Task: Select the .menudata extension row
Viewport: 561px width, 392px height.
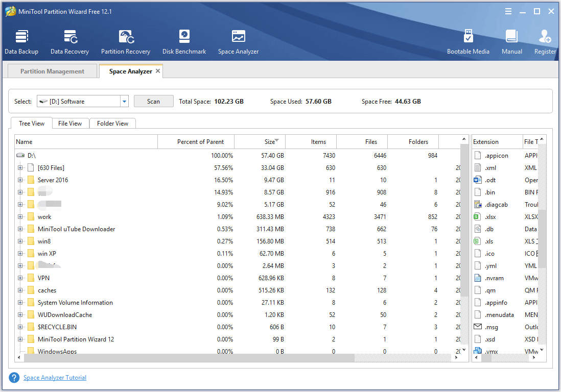Action: point(505,314)
